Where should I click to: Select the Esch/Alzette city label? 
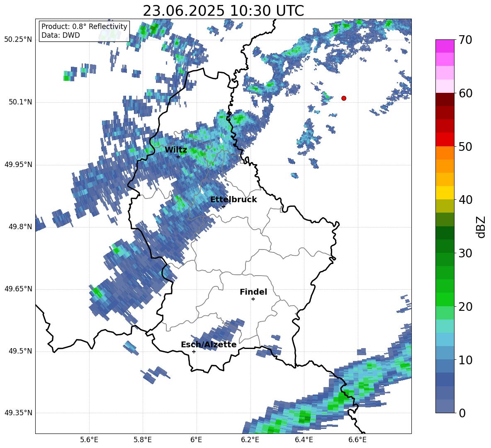[x=209, y=345]
